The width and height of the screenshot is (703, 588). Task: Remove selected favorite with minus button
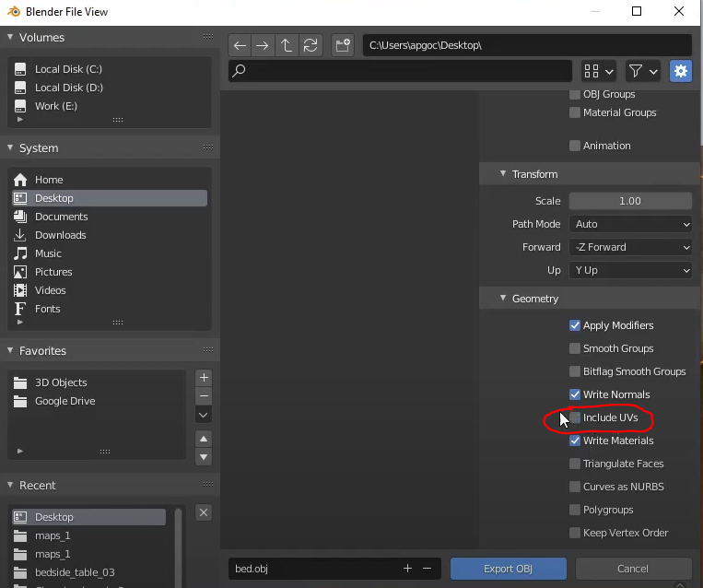coord(204,396)
